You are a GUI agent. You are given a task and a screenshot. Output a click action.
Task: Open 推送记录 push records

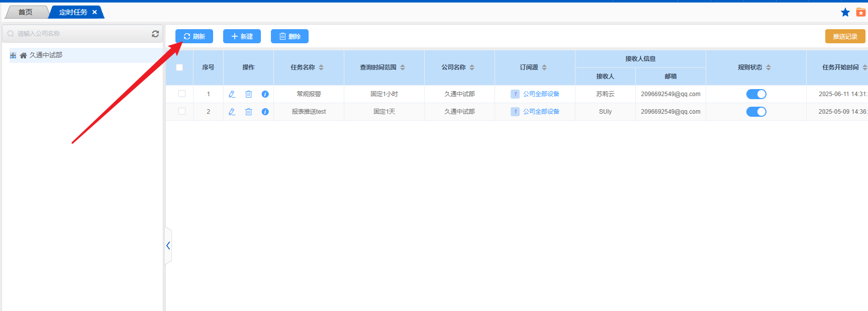point(845,36)
